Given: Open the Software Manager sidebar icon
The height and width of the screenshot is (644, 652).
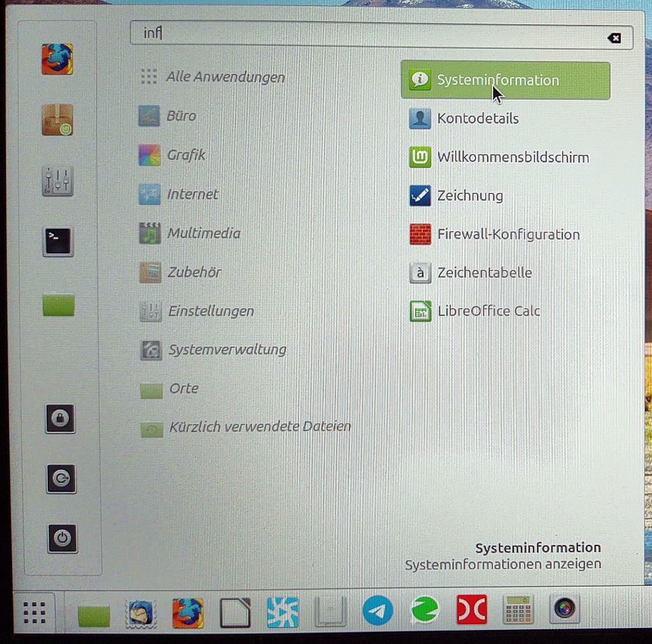Looking at the screenshot, I should pyautogui.click(x=57, y=120).
